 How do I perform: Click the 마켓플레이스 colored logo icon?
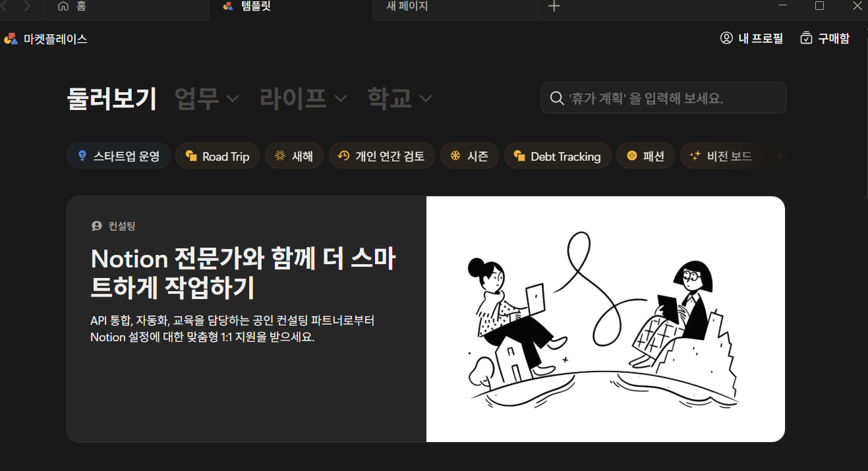coord(11,38)
